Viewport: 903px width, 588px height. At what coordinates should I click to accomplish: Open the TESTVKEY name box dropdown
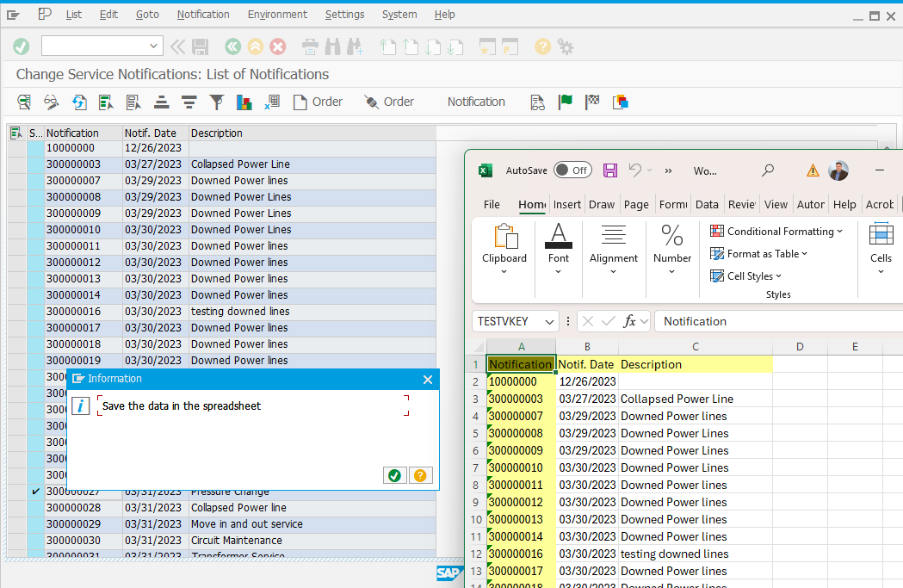[549, 321]
